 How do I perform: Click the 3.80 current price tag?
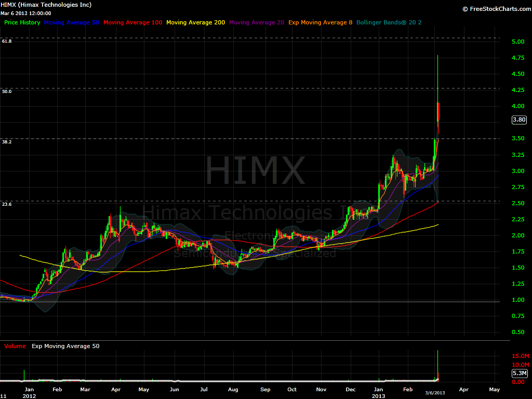coord(518,119)
